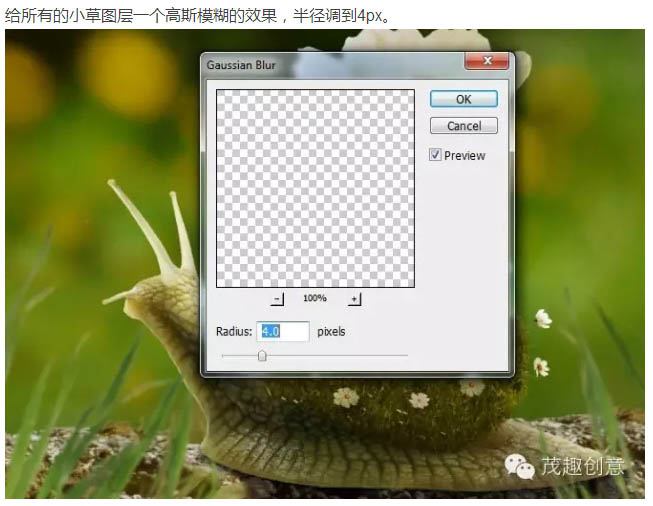Click the "Radius:" label text
653x506 pixels.
click(x=233, y=331)
